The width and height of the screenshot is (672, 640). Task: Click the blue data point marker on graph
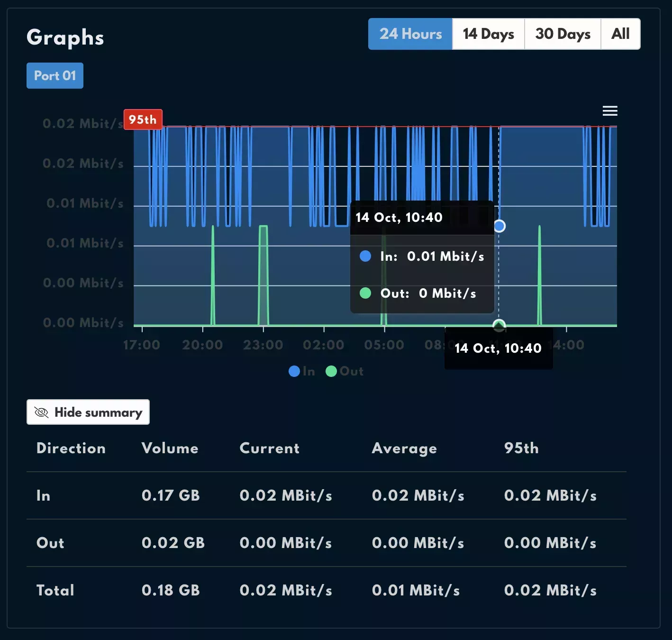pos(499,226)
